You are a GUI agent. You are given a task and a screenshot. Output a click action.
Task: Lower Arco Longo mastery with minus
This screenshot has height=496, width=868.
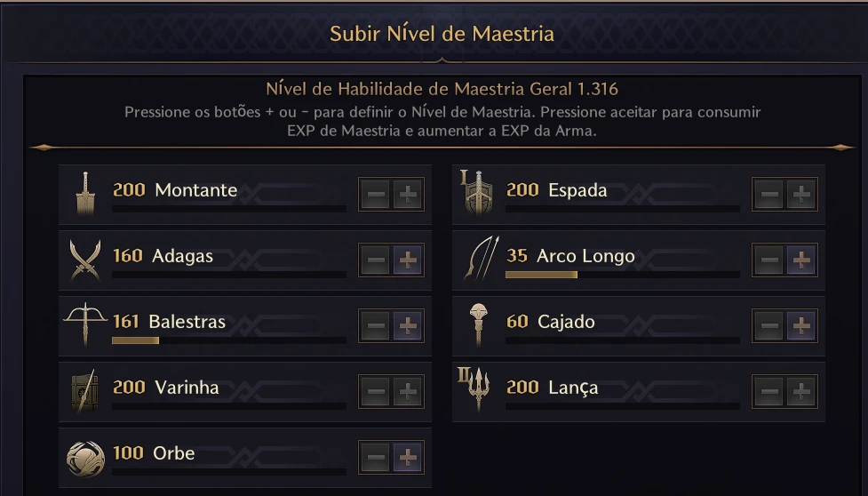(x=770, y=260)
